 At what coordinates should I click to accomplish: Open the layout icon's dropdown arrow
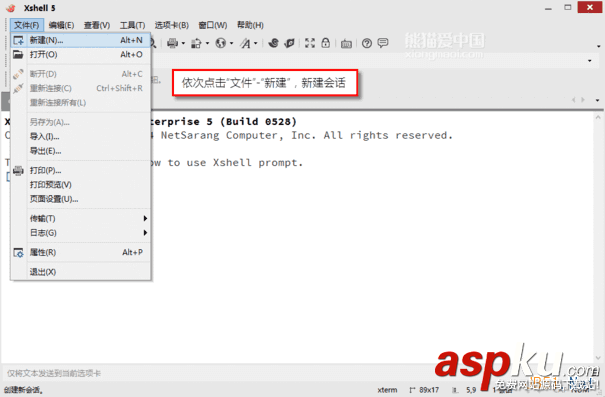coord(207,43)
